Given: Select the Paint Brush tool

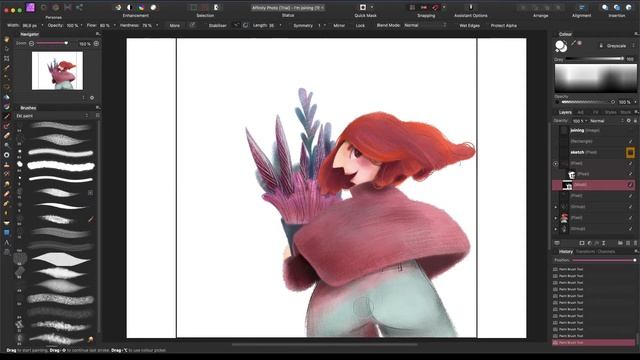Looking at the screenshot, I should (7, 116).
